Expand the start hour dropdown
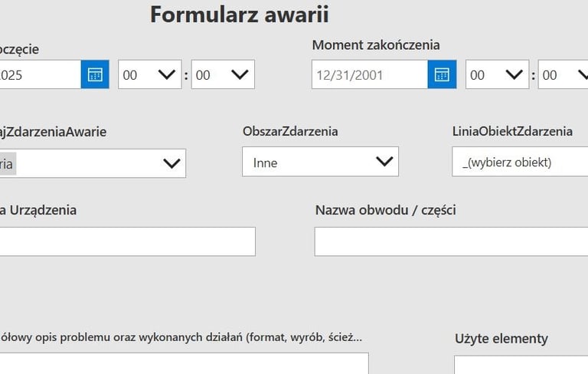Viewport: 588px width, 374px height. click(149, 74)
